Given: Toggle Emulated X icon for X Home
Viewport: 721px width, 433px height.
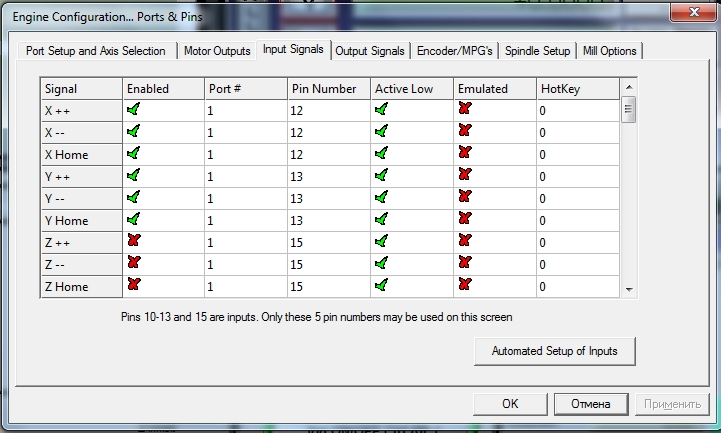Looking at the screenshot, I should coord(465,153).
